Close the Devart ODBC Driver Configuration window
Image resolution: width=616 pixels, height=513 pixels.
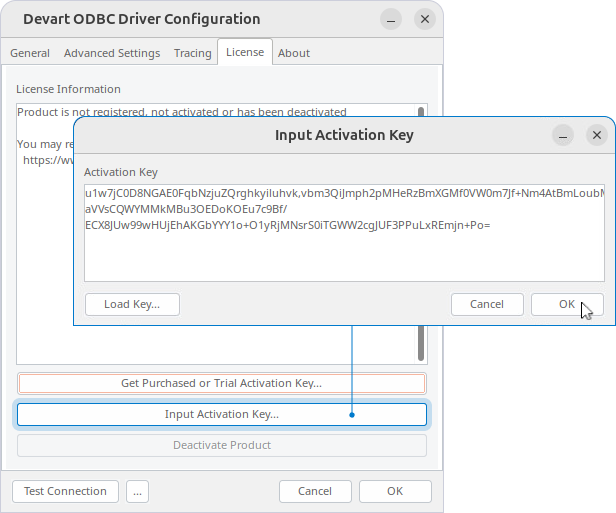425,19
